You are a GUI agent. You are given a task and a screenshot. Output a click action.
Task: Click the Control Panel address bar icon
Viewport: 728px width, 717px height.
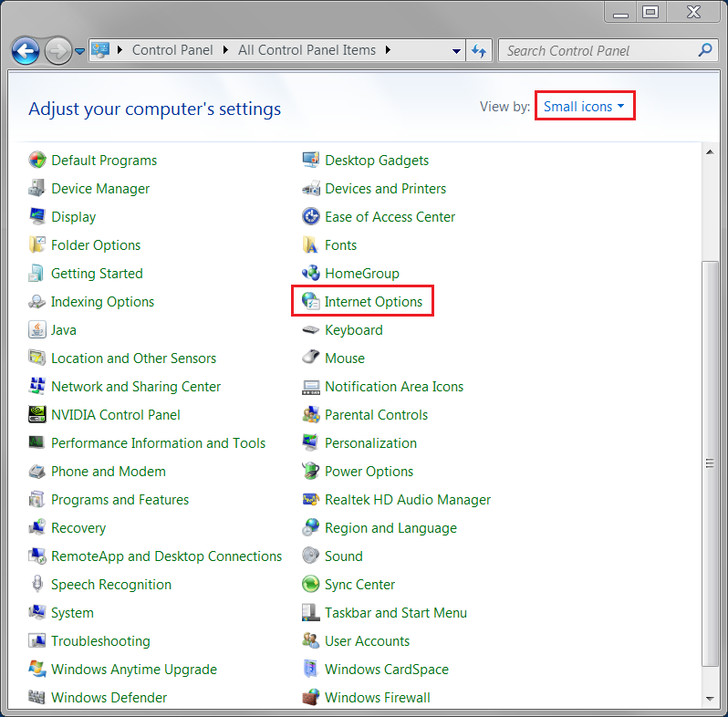100,49
